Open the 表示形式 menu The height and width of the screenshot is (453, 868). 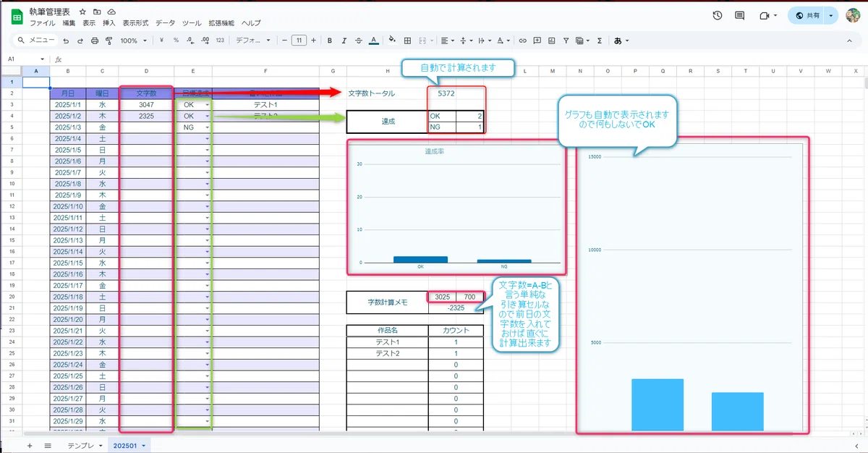[x=136, y=23]
